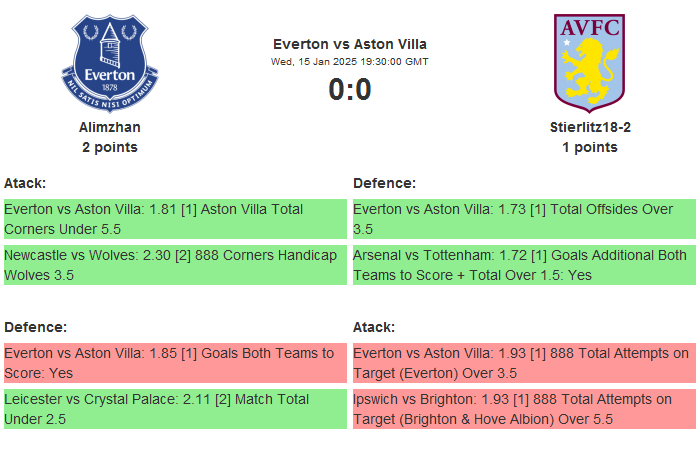Image resolution: width=700 pixels, height=460 pixels.
Task: Click Stierlitz18-2's 1 points label
Action: [x=590, y=147]
